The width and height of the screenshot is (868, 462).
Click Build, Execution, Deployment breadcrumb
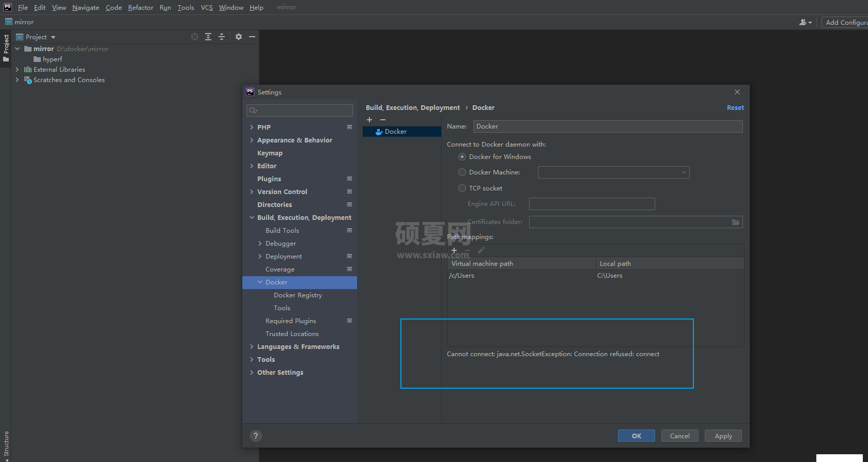[413, 107]
